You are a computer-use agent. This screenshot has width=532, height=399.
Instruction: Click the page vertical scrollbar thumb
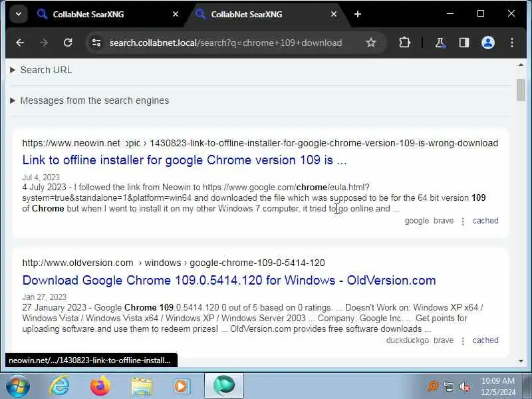click(521, 90)
